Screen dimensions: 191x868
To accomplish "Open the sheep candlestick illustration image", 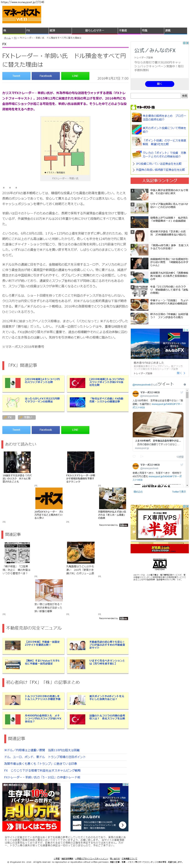I will [65, 146].
